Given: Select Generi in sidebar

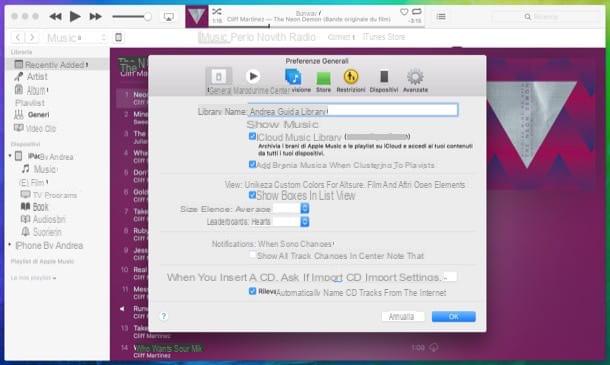Looking at the screenshot, I should [38, 115].
